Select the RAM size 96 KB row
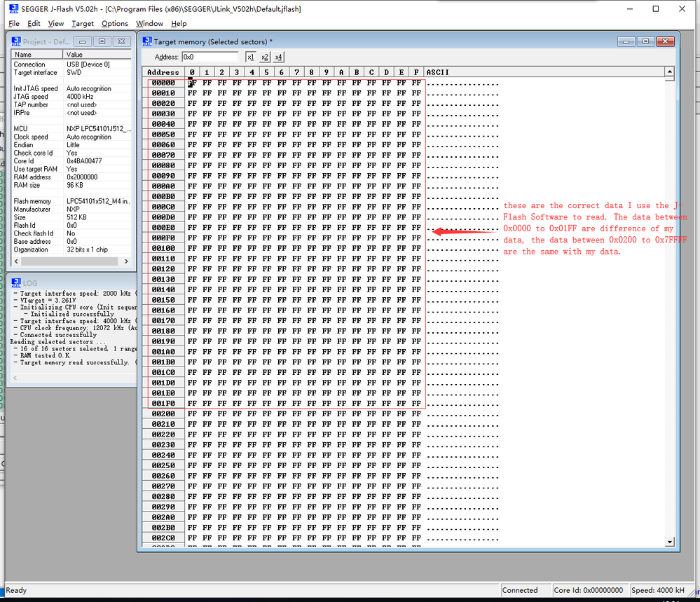This screenshot has height=602, width=700. (x=71, y=185)
